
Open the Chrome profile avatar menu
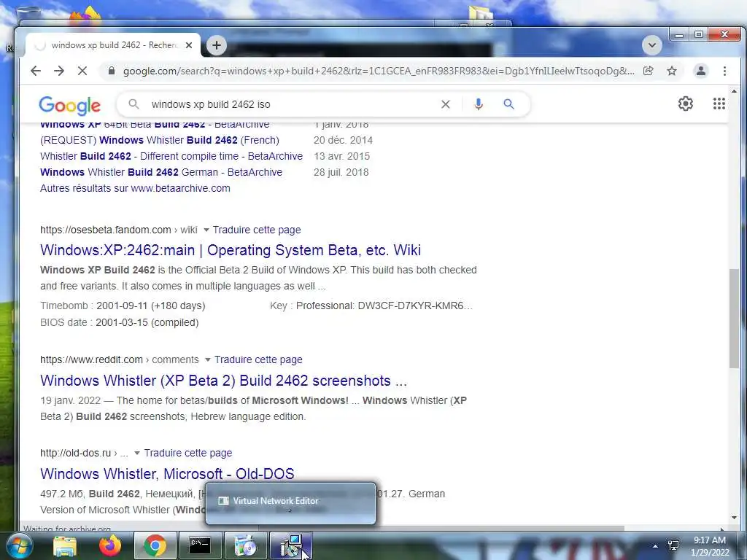pos(701,71)
